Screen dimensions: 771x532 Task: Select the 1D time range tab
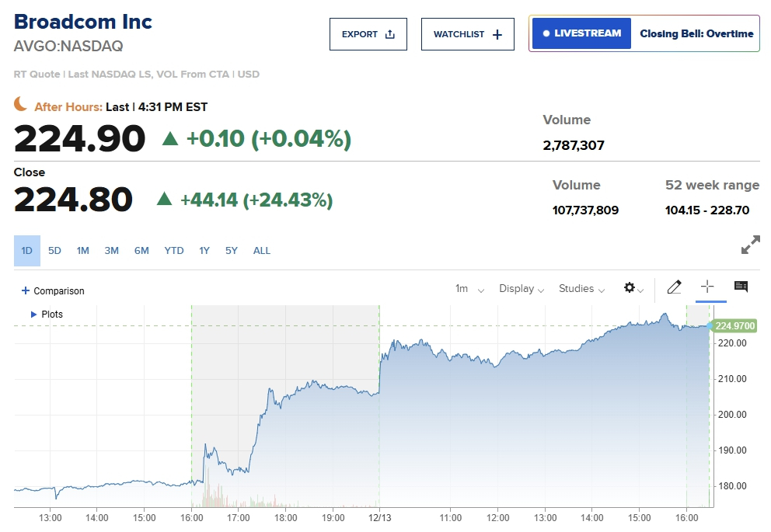click(x=26, y=251)
